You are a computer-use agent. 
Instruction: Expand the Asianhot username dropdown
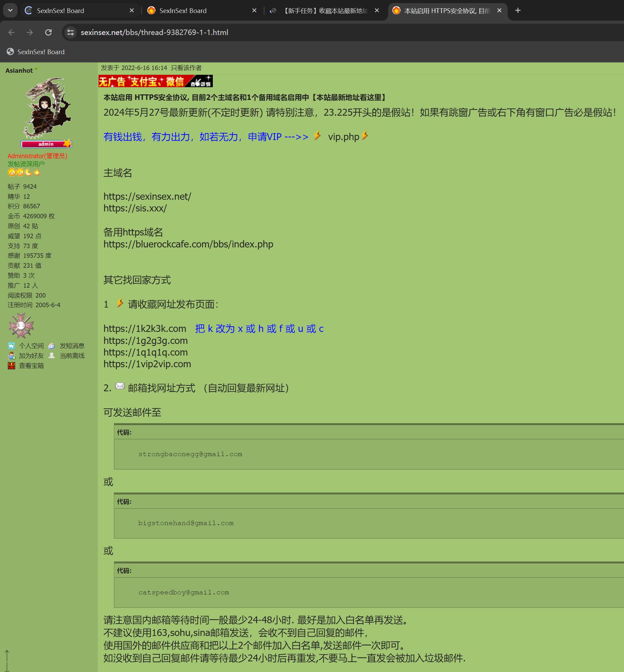coord(36,69)
